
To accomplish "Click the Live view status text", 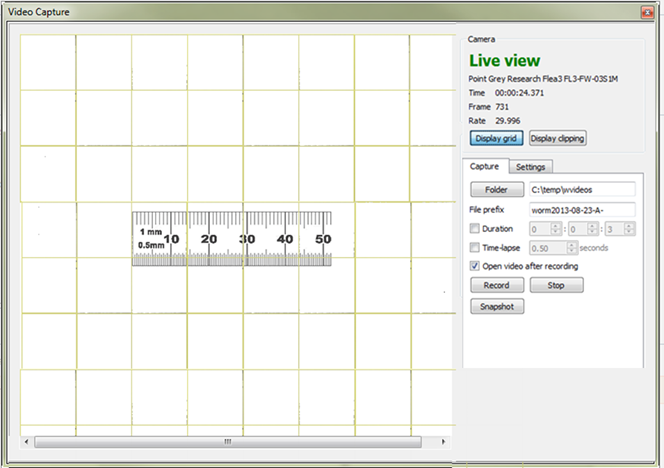I will pyautogui.click(x=504, y=61).
